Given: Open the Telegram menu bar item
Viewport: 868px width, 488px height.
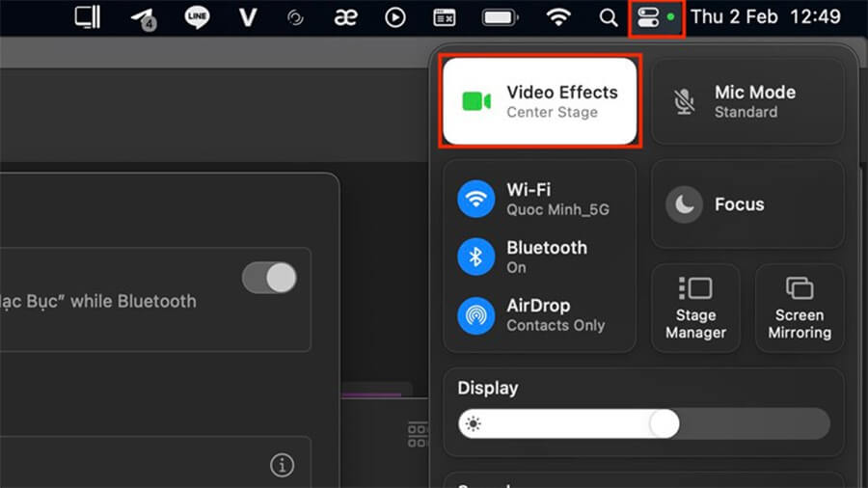Looking at the screenshot, I should [x=144, y=18].
